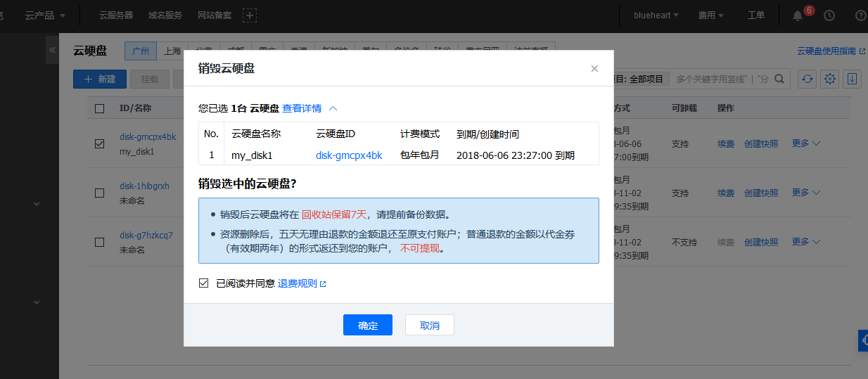Open 域名服务 in the top navigation
The image size is (868, 379).
[165, 15]
